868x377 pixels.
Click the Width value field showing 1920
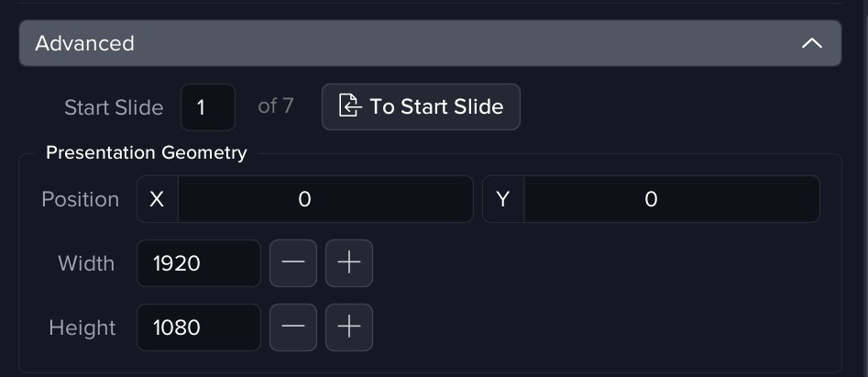[x=198, y=263]
